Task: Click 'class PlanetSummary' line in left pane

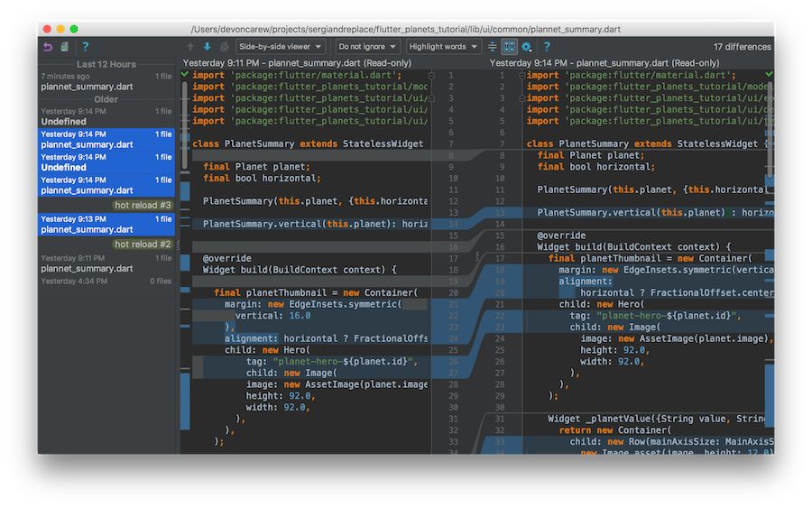Action: tap(308, 144)
